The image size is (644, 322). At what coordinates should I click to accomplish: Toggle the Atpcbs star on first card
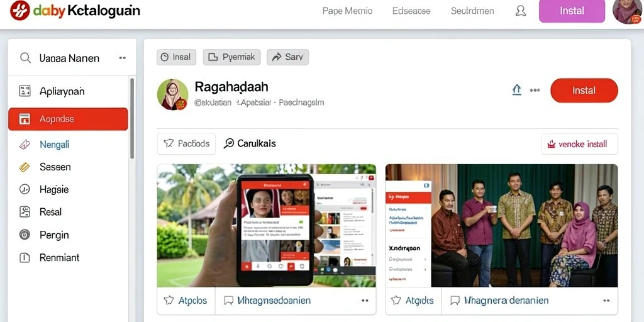pyautogui.click(x=169, y=300)
